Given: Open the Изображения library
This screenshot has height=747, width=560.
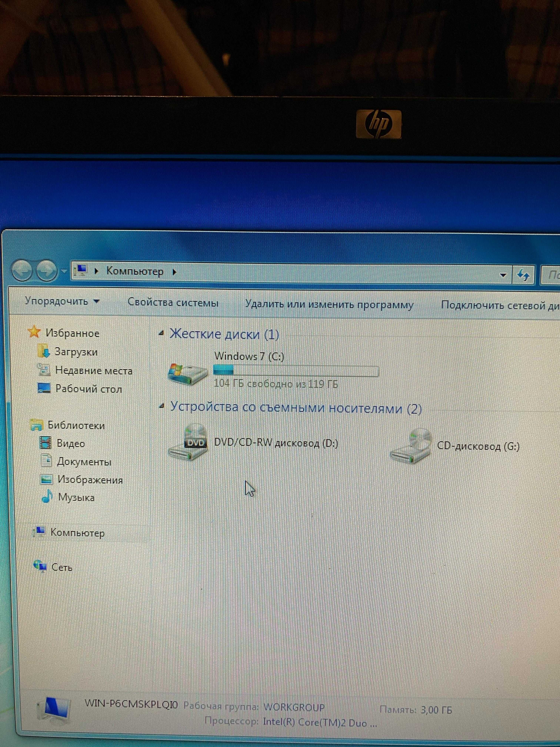Looking at the screenshot, I should (90, 480).
